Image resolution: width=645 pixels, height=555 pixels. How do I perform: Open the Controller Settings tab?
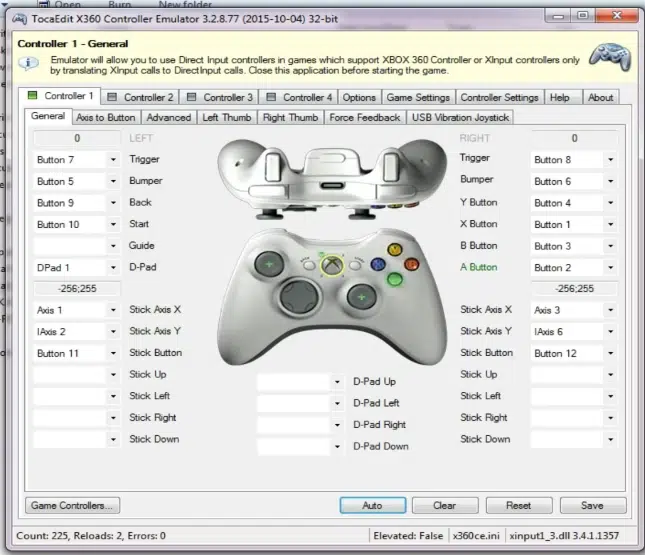point(499,98)
